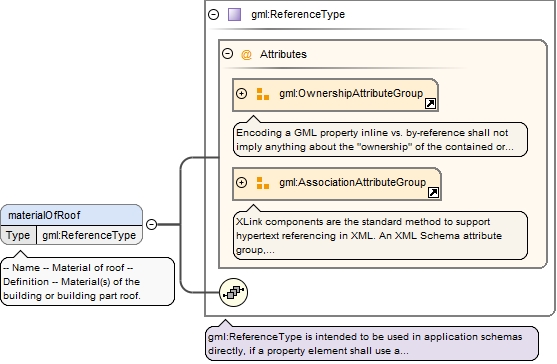Screen dimensions: 557x364
Task: Follow the OwnershipAttributeGroup reference arrow icon
Action: (431, 104)
